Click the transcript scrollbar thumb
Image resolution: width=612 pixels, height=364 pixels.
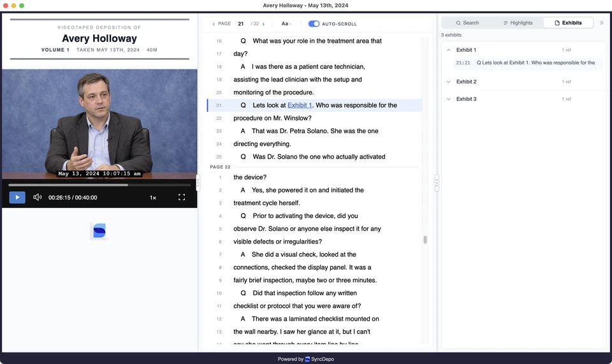[x=425, y=240]
